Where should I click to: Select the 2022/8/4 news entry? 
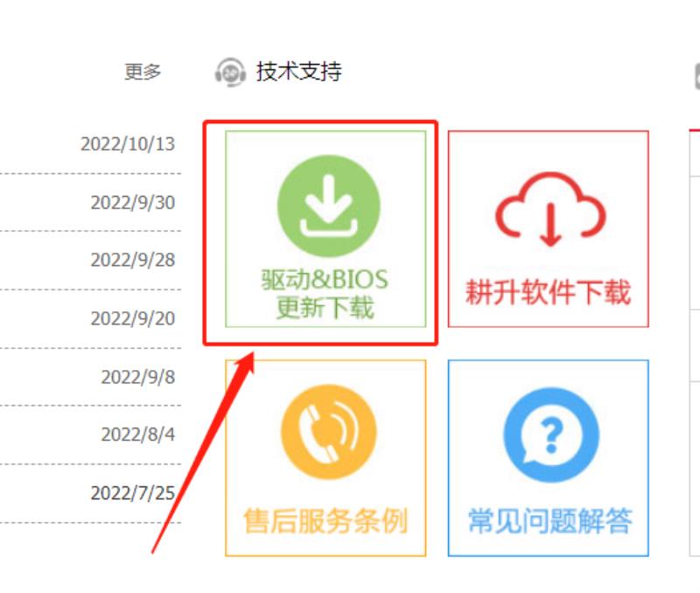pos(138,435)
